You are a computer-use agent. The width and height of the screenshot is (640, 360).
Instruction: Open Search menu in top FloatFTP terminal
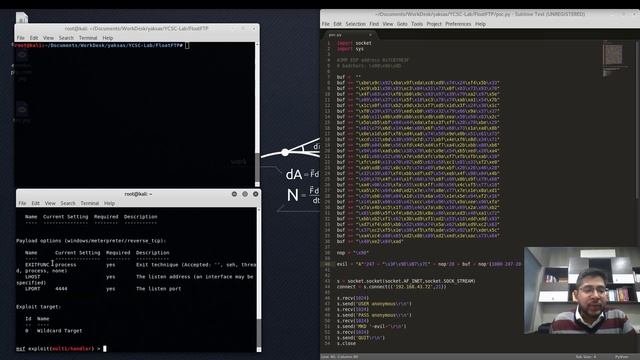[66, 38]
